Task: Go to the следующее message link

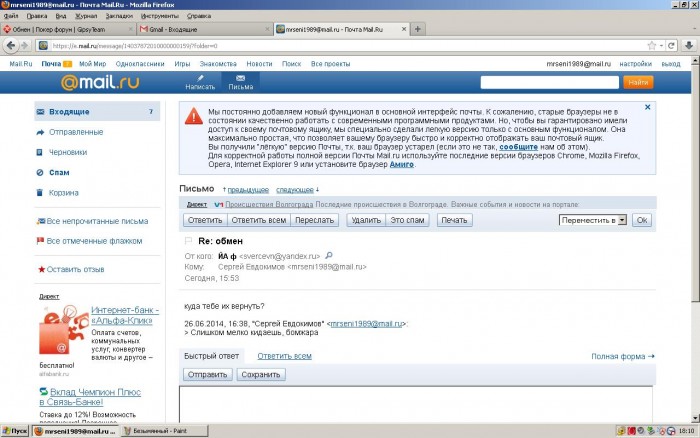Action: (x=295, y=190)
